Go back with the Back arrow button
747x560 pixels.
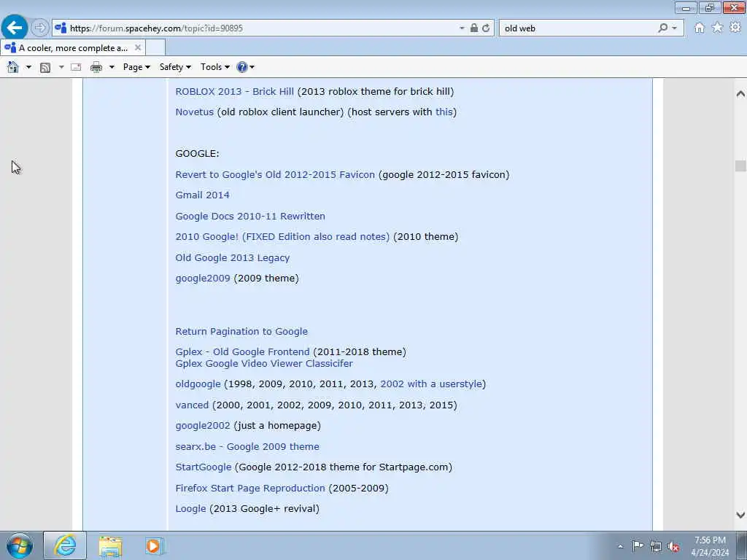pos(15,28)
